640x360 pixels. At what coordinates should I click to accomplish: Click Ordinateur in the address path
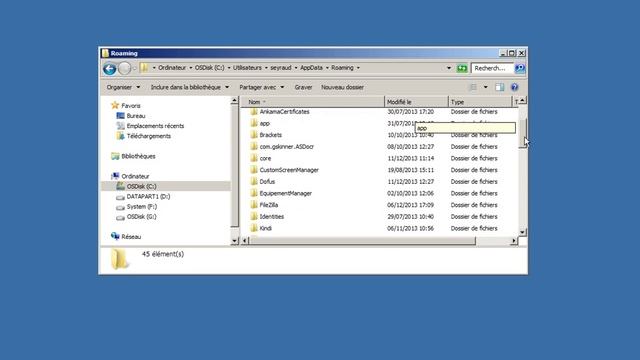pyautogui.click(x=172, y=68)
